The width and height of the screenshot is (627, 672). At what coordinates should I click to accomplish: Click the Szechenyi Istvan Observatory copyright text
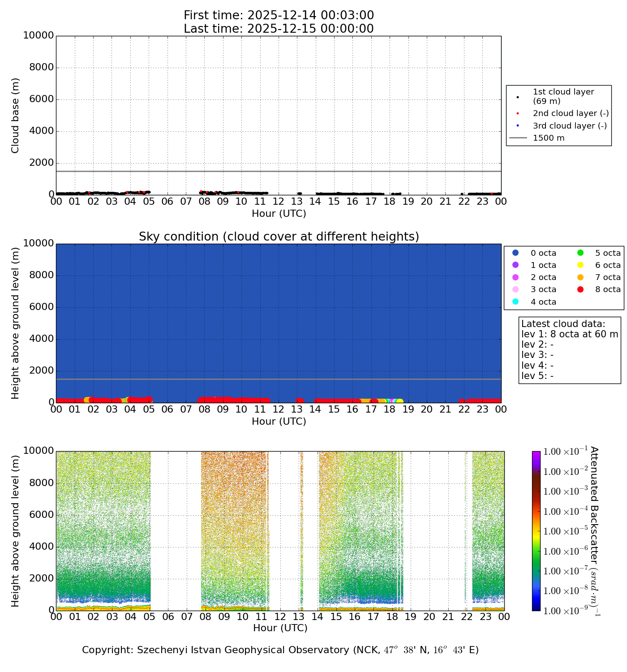[280, 650]
